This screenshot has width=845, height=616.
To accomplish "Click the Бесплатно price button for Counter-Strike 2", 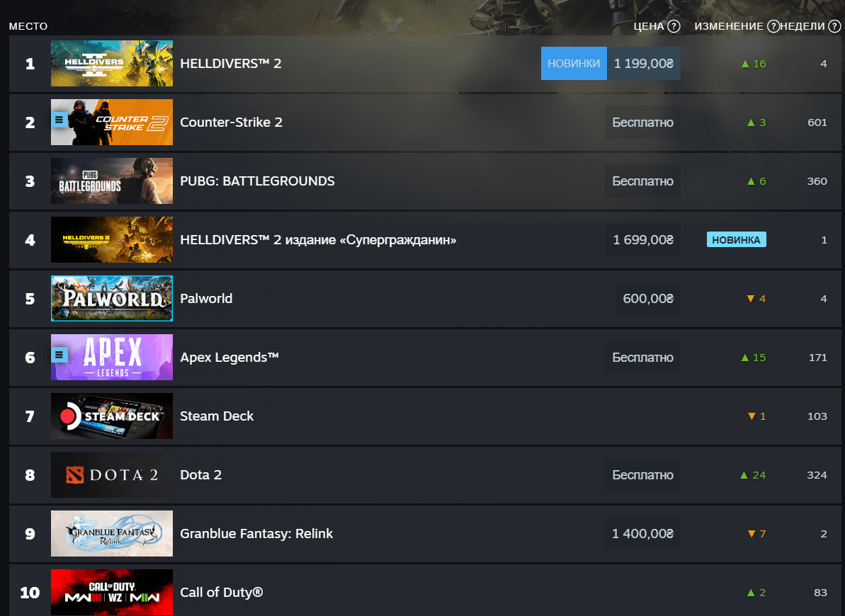I will (642, 122).
